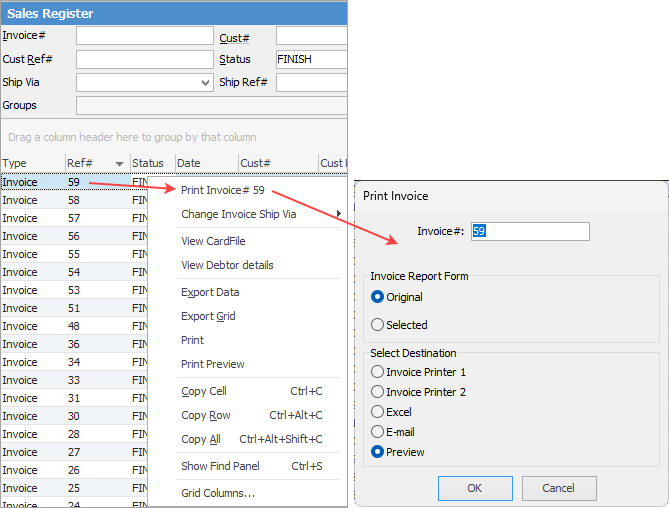Select the Original report form radio
Image resolution: width=669 pixels, height=508 pixels.
(377, 297)
